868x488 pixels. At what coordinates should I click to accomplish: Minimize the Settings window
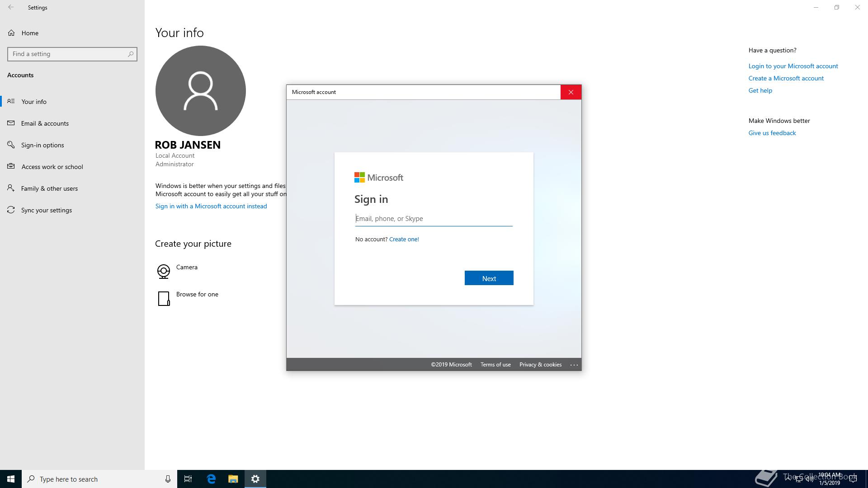point(816,7)
